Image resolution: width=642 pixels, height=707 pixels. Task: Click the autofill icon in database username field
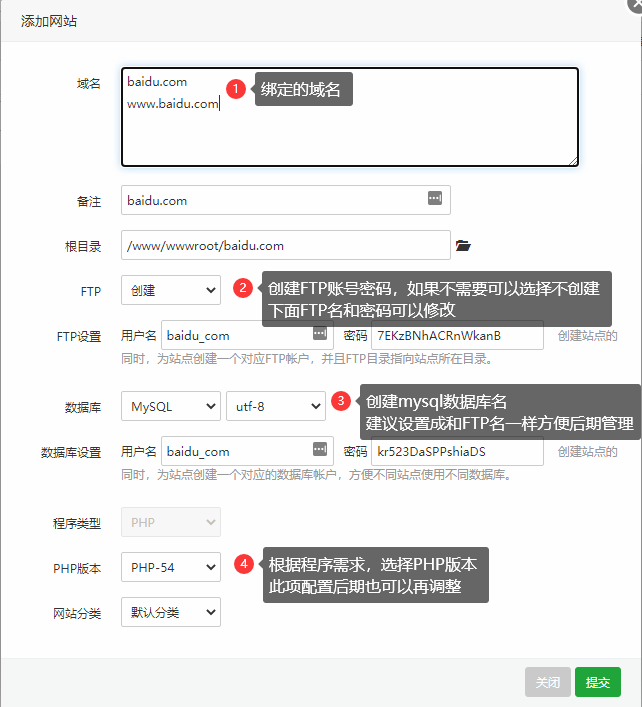tap(319, 450)
